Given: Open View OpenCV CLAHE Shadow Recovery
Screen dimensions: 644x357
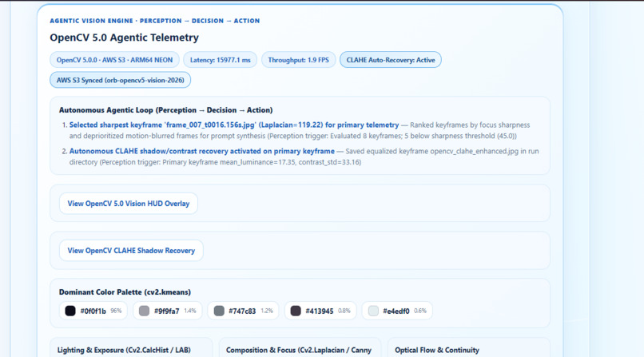Looking at the screenshot, I should pos(131,250).
